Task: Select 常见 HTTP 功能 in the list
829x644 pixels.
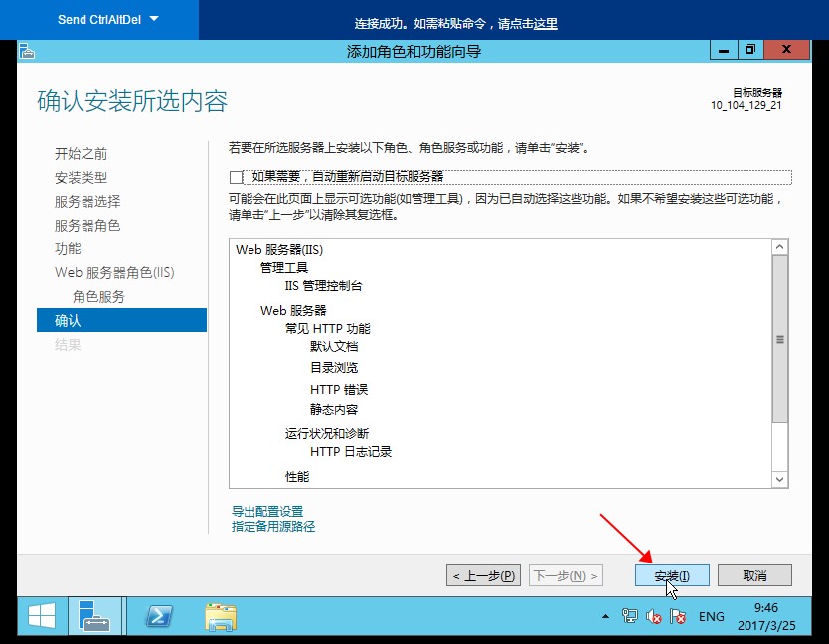Action: [328, 328]
